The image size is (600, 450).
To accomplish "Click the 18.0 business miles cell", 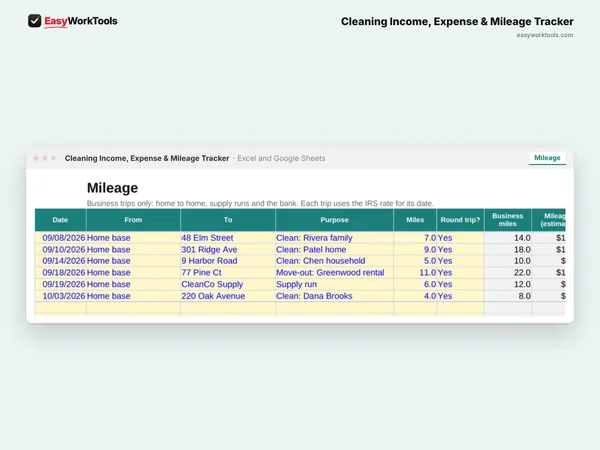I will coord(508,249).
